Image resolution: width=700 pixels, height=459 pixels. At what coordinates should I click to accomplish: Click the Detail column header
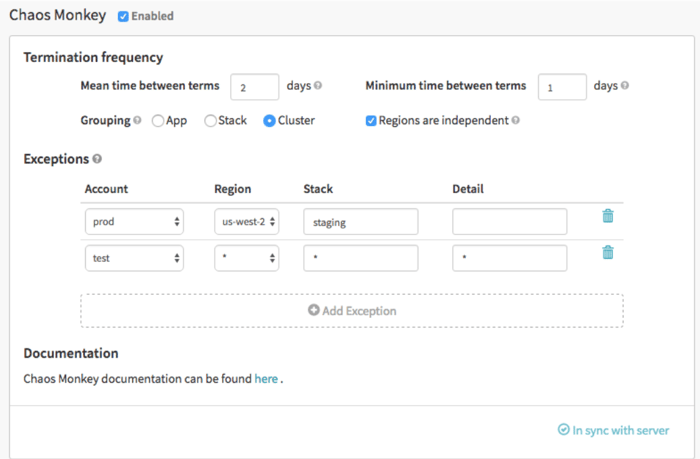pos(468,189)
